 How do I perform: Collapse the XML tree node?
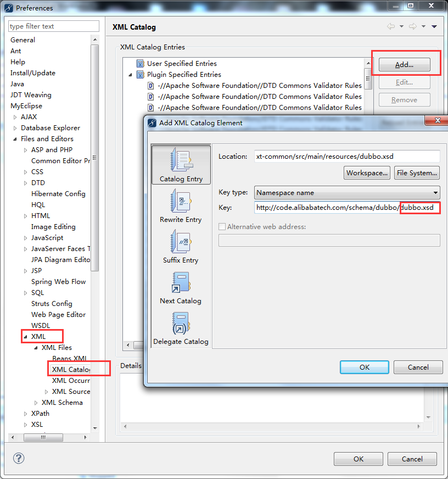26,337
